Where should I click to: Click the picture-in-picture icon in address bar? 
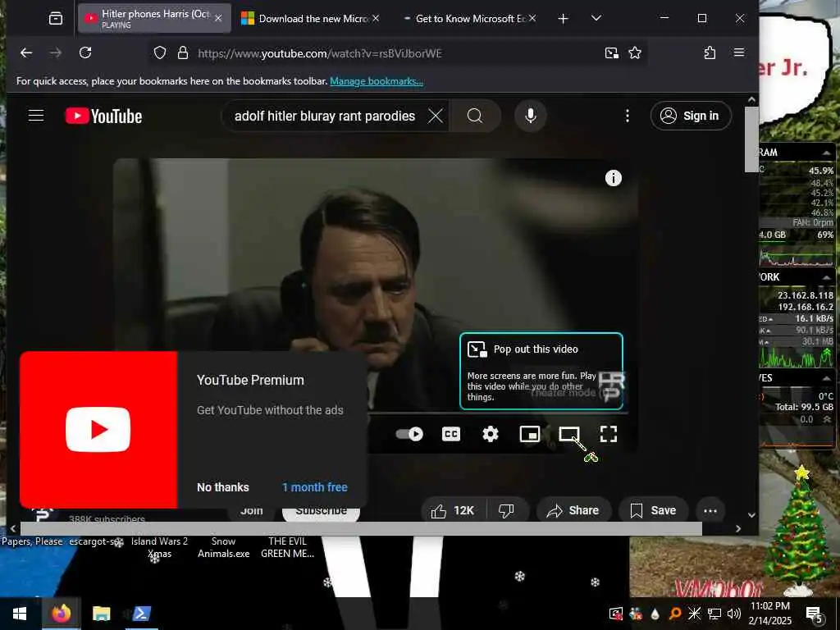click(x=611, y=52)
